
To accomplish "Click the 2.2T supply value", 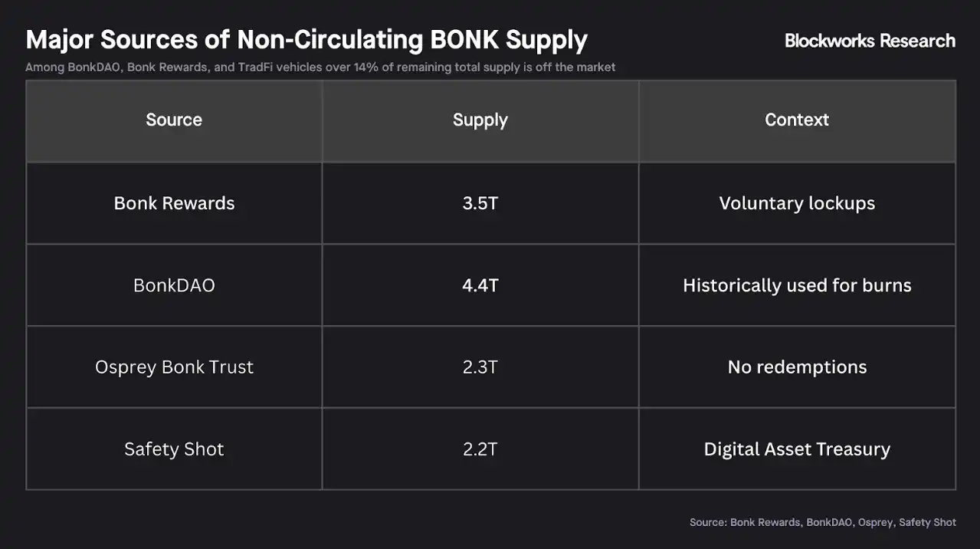I will coord(480,449).
